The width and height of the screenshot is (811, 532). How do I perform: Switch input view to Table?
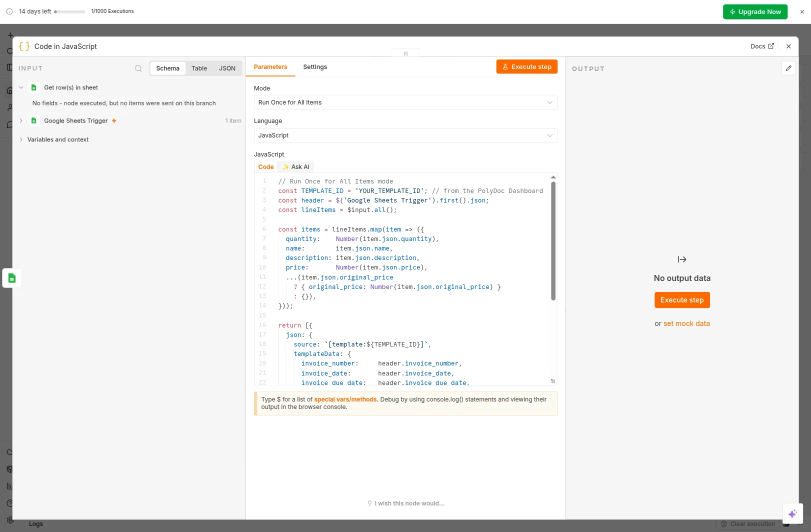(199, 68)
